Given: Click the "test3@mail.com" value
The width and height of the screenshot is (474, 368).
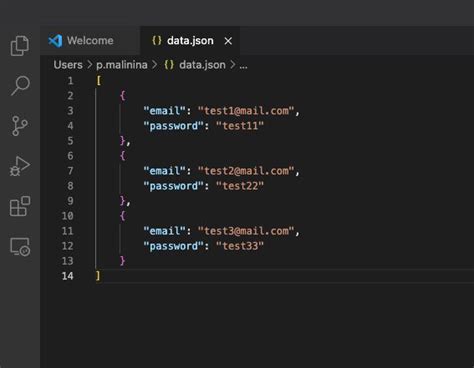Looking at the screenshot, I should tap(246, 231).
